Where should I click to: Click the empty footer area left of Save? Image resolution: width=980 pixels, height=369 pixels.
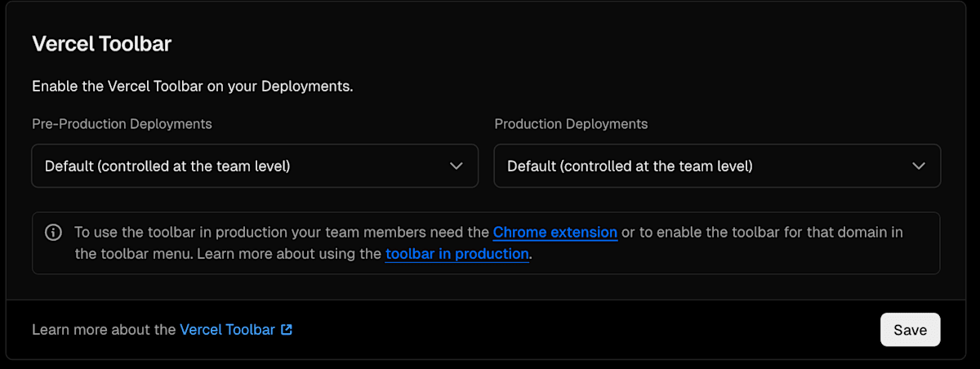point(572,330)
